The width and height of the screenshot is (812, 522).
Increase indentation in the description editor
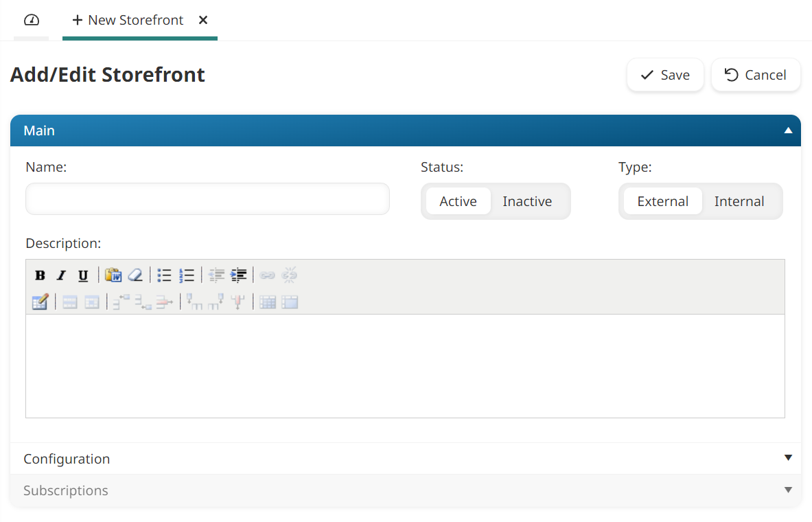coord(238,275)
